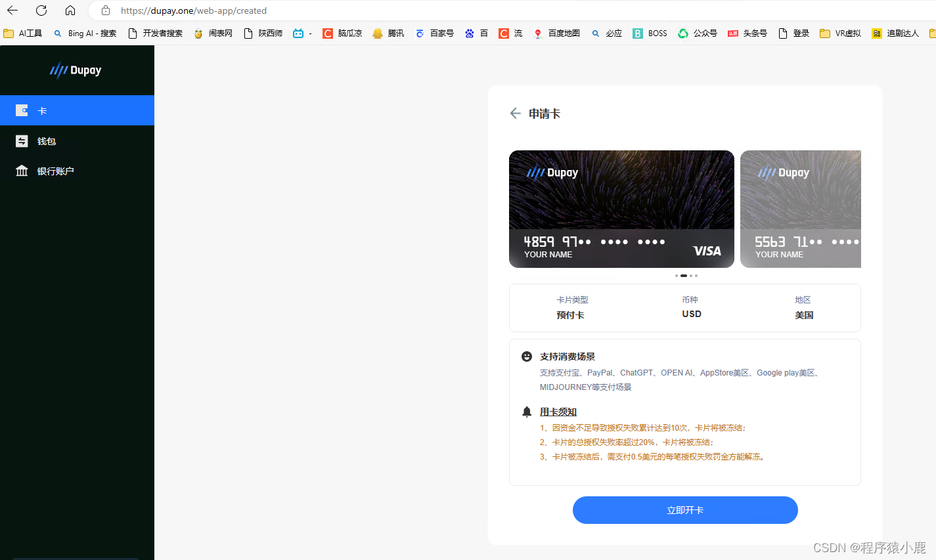Focus the address bar URL dupay.one

[194, 11]
